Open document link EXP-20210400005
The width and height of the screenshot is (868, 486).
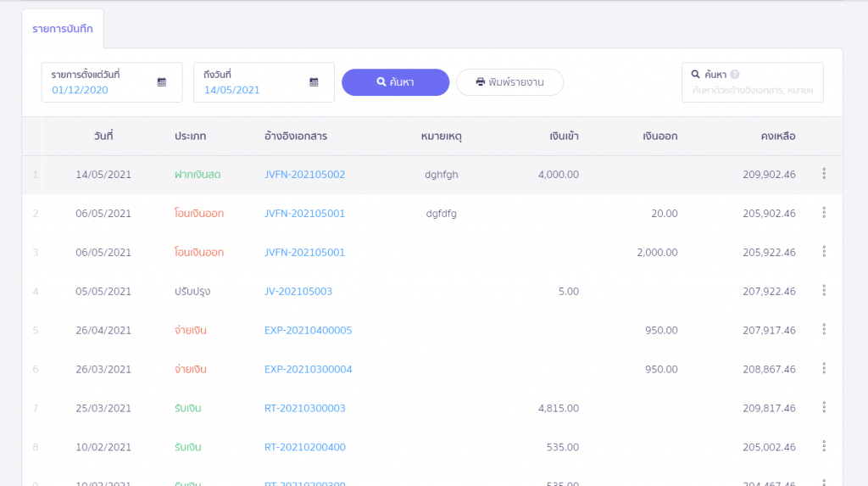coord(308,331)
